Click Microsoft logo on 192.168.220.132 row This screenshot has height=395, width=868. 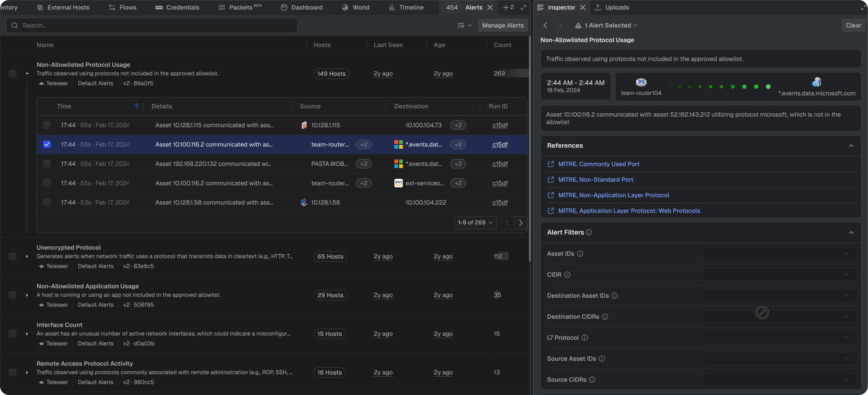[x=398, y=164]
